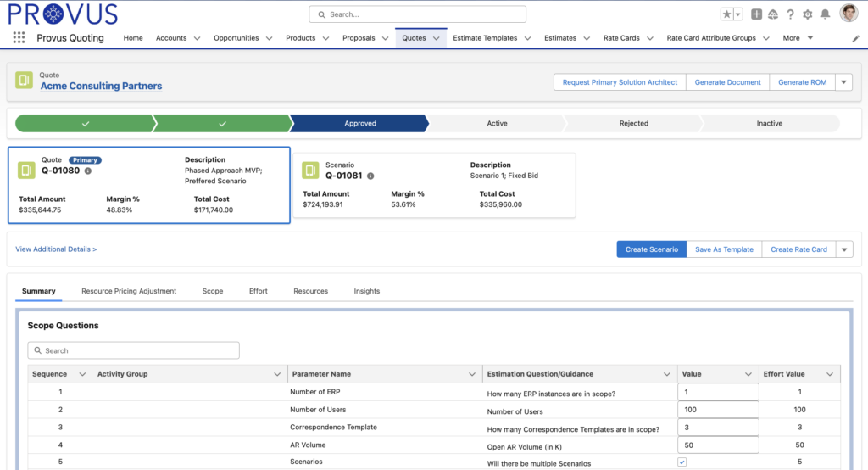
Task: Click the Favorites star icon
Action: pos(726,14)
